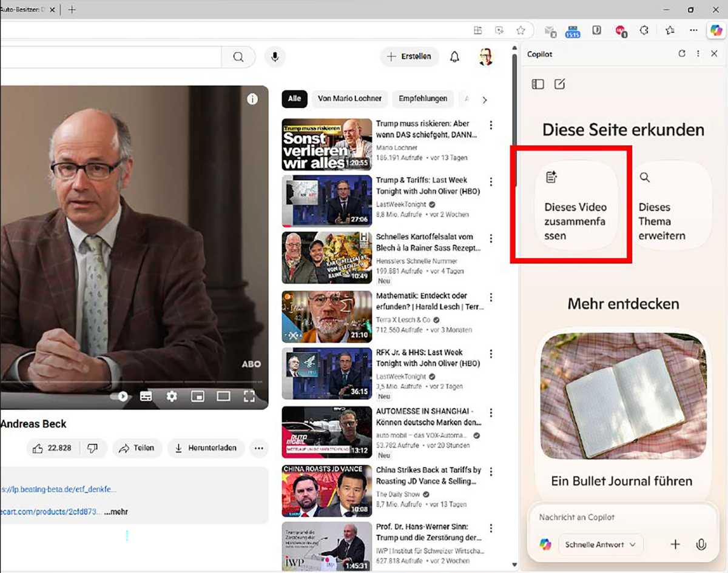Switch the video to miniplayer mode
This screenshot has height=573, width=728.
tap(197, 396)
